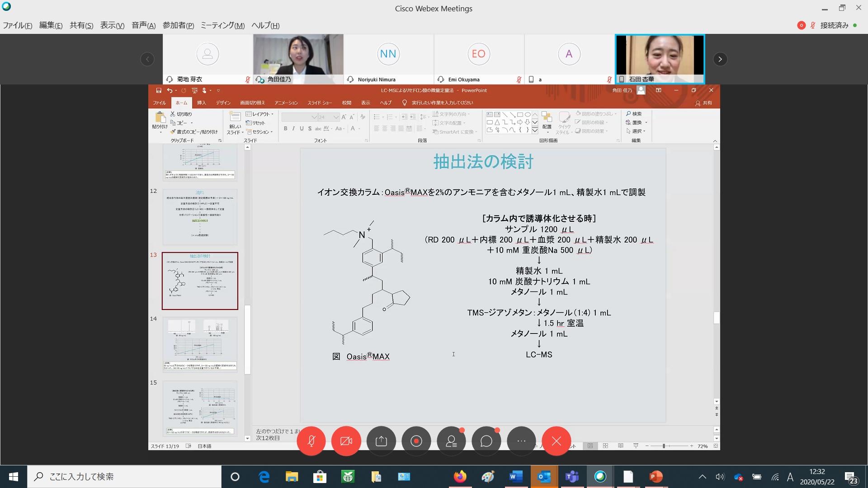Viewport: 868px width, 488px height.
Task: Open the chat bubble icon
Action: coord(486,441)
